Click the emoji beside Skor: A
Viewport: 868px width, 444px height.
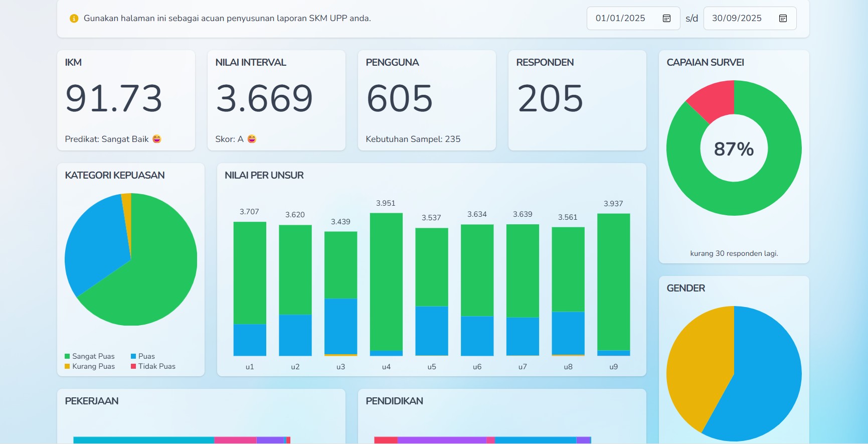click(252, 139)
